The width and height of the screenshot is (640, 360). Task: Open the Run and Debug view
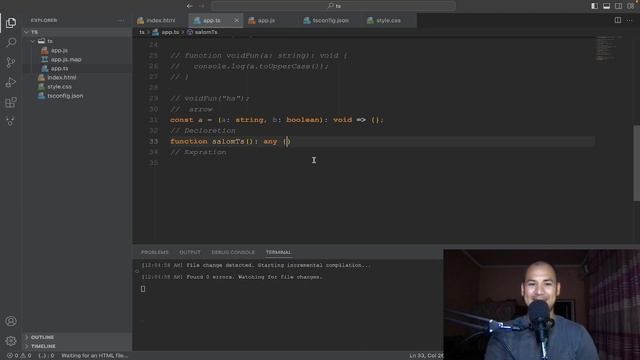tap(11, 82)
